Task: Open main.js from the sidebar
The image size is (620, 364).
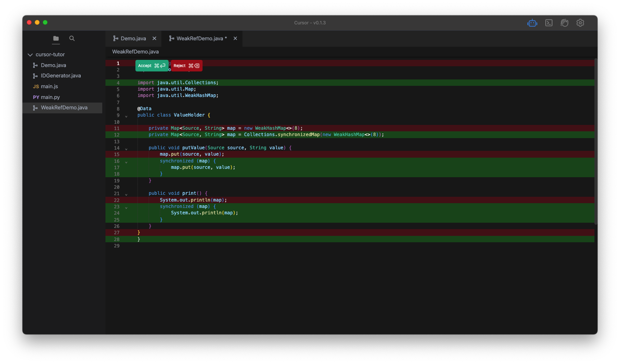Action: click(49, 87)
